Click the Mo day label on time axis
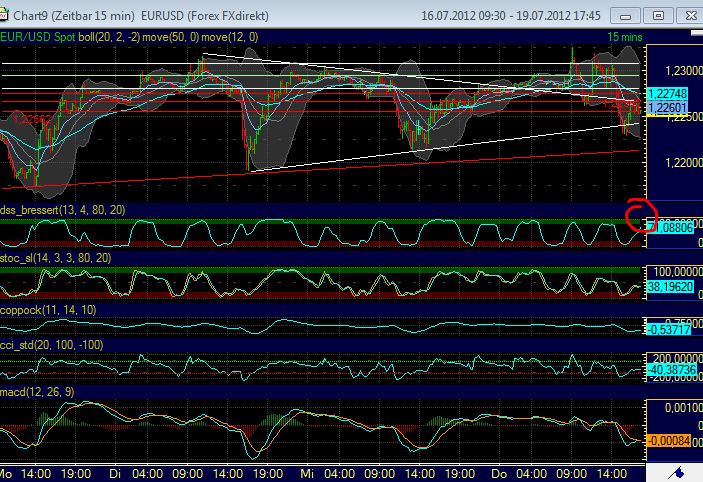The height and width of the screenshot is (482, 703). click(7, 474)
